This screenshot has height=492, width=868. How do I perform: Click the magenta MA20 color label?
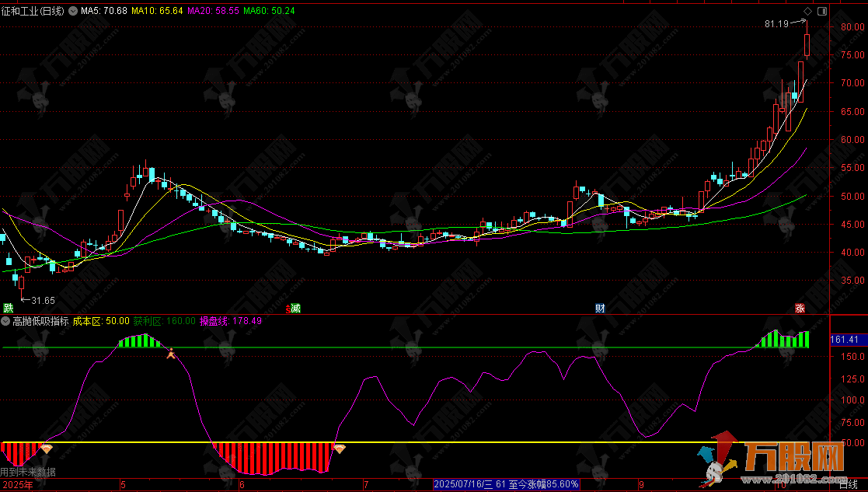pos(213,11)
